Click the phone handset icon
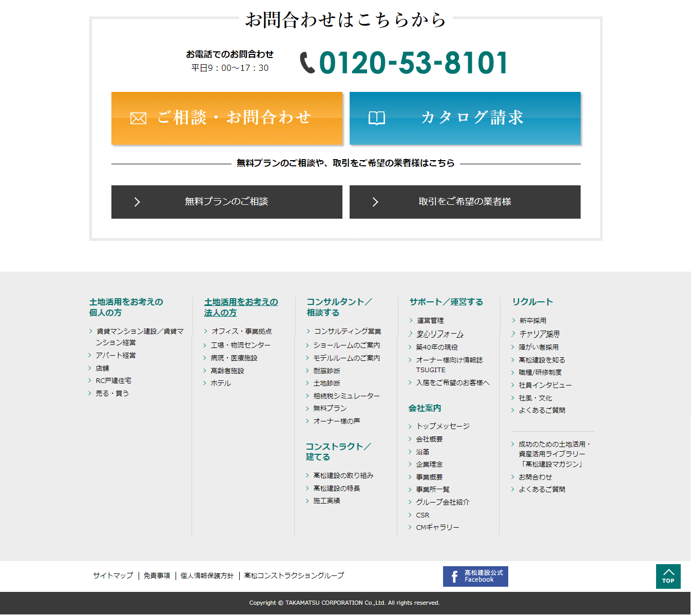 (307, 63)
